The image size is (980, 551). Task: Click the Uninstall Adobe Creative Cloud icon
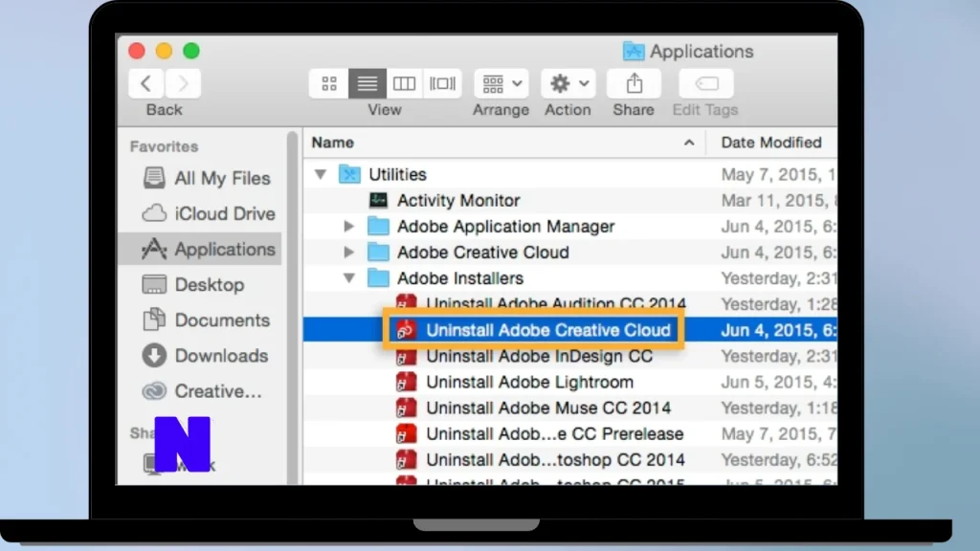pyautogui.click(x=406, y=330)
